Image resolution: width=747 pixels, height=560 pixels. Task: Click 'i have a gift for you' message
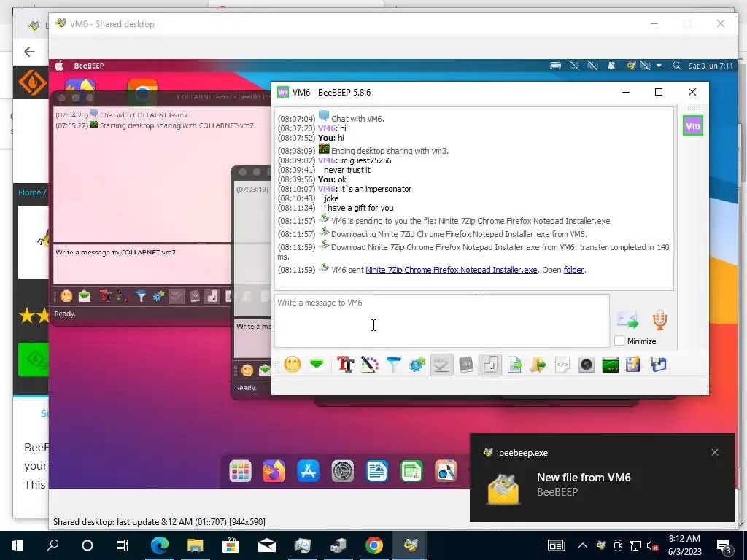(x=359, y=208)
